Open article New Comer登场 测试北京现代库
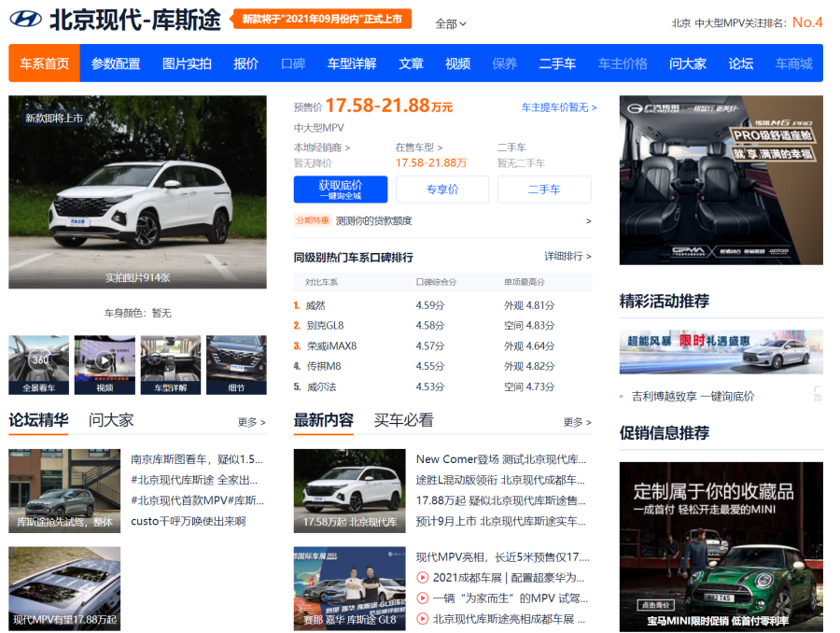 (501, 459)
